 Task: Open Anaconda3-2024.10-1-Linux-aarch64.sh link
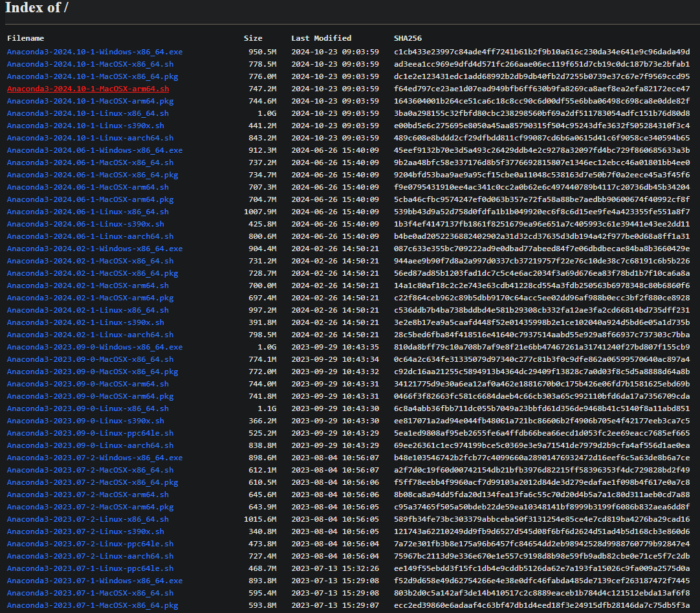[x=90, y=138]
